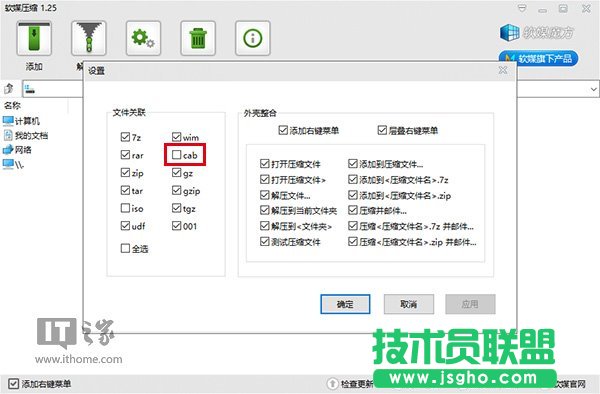Toggle 添加右键菜单 in the status bar

[13, 384]
